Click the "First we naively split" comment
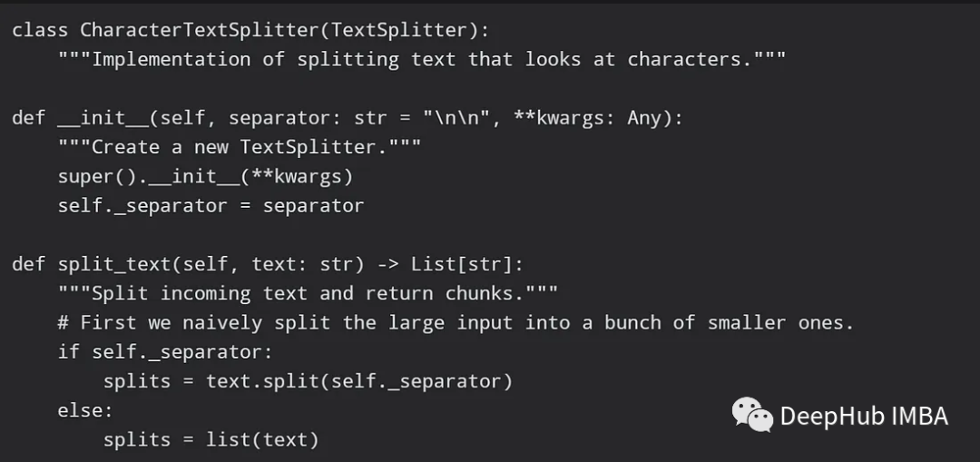This screenshot has width=980, height=462. [456, 322]
